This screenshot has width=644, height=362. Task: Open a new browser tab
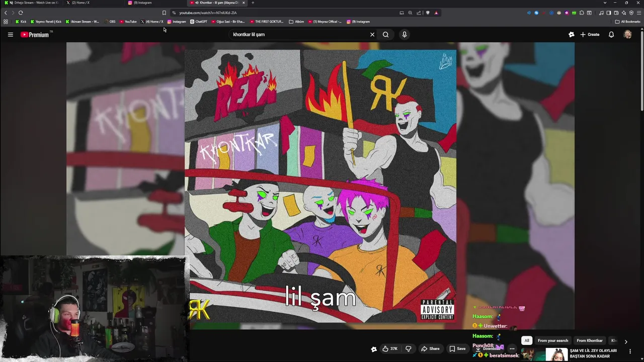(x=253, y=3)
